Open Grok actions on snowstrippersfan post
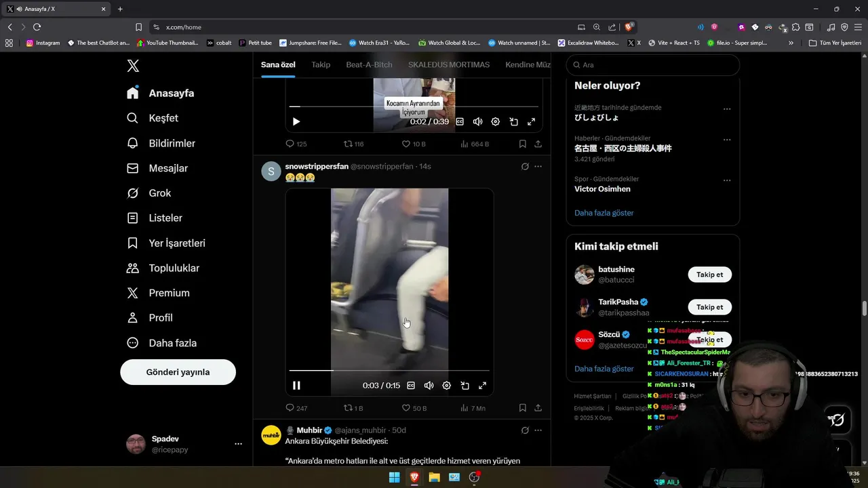868x488 pixels. [525, 166]
